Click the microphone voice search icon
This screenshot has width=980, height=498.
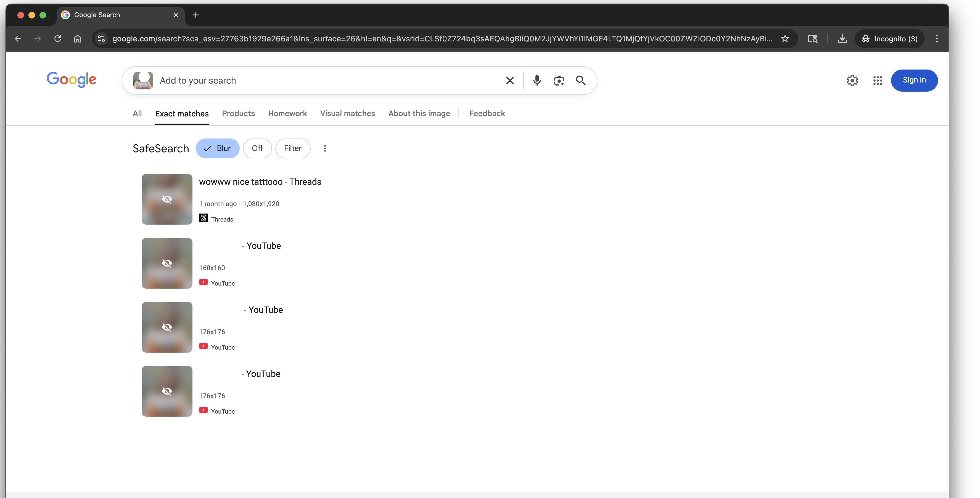[537, 80]
